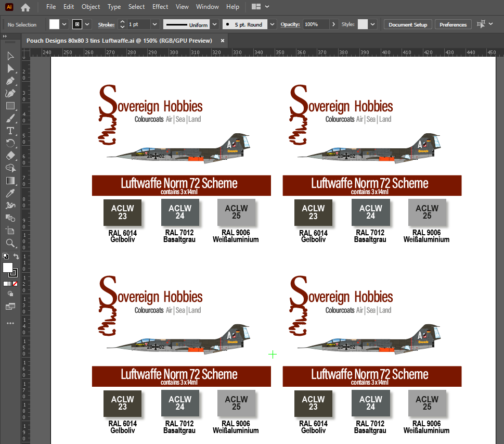Screen dimensions: 504x444
Task: Select the Direct Selection tool
Action: (10, 68)
